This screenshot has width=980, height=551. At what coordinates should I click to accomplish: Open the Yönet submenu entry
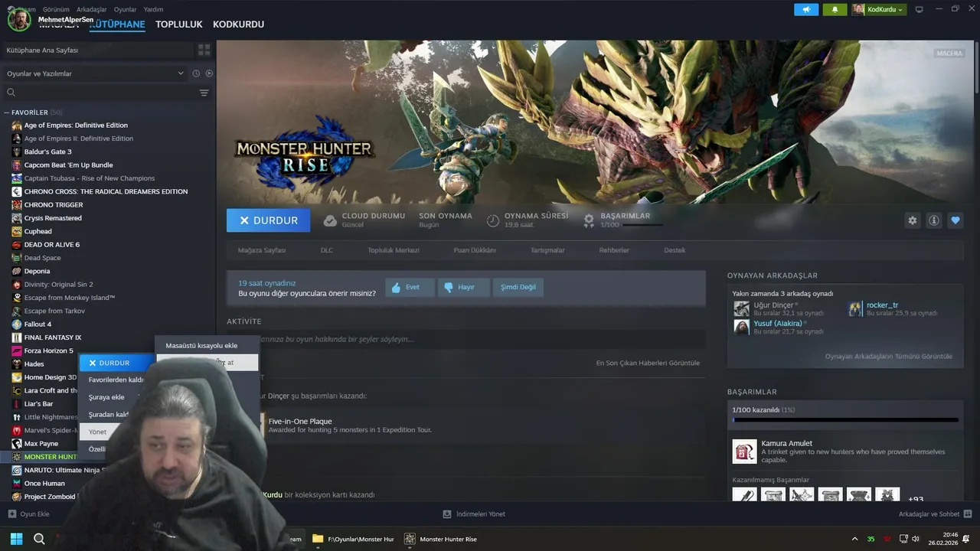tap(97, 432)
